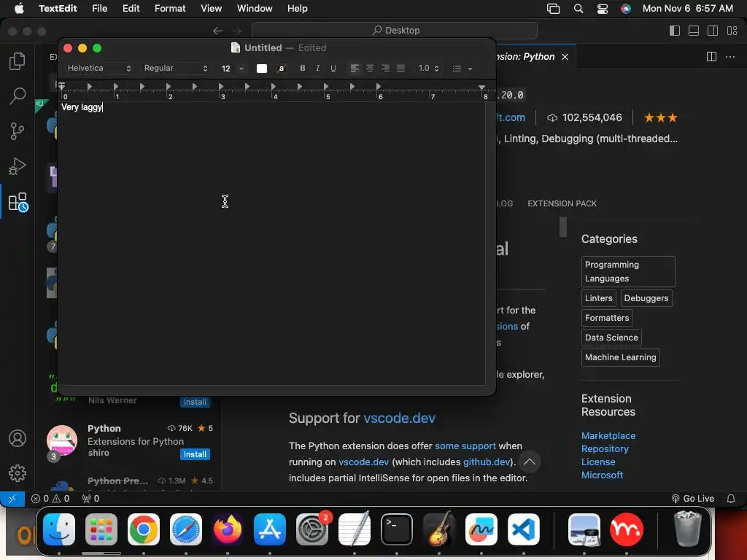This screenshot has width=747, height=560.
Task: Toggle the VS Code bottom panel
Action: [694, 31]
